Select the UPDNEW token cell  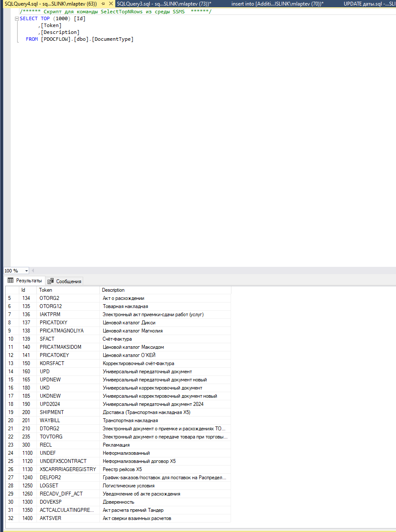point(68,380)
